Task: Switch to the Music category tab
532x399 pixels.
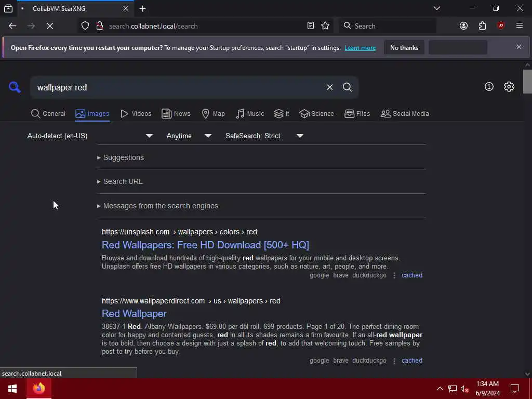Action: pos(250,114)
